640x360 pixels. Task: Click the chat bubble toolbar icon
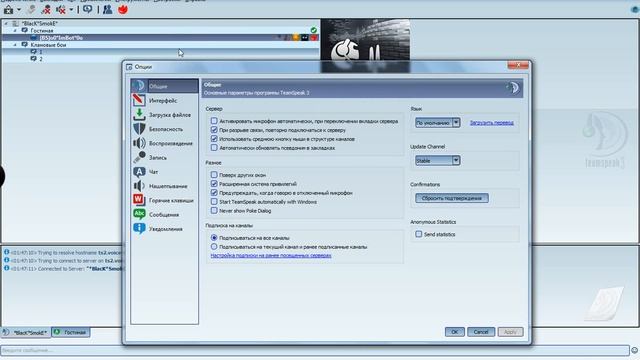88,9
